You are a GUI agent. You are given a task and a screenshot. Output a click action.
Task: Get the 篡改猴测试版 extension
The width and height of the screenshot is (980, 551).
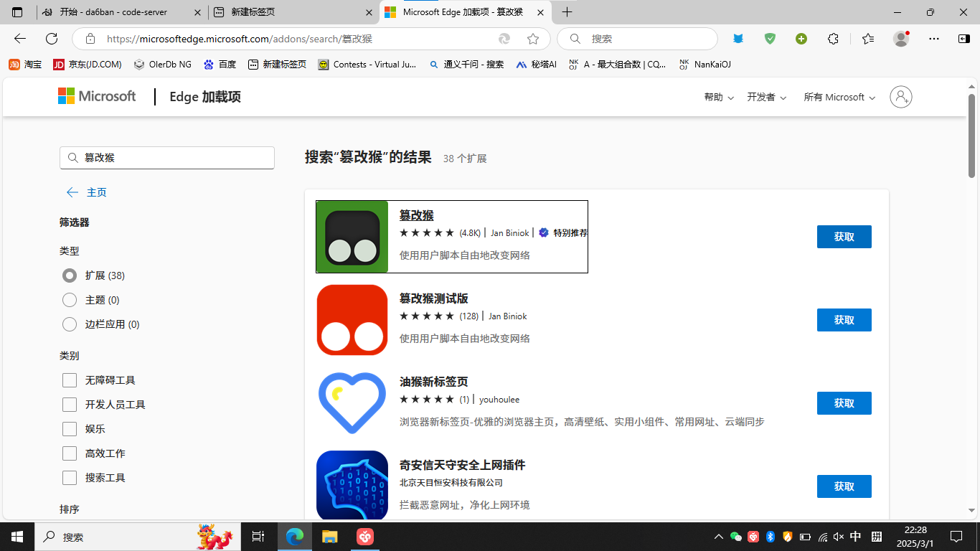[x=844, y=320]
